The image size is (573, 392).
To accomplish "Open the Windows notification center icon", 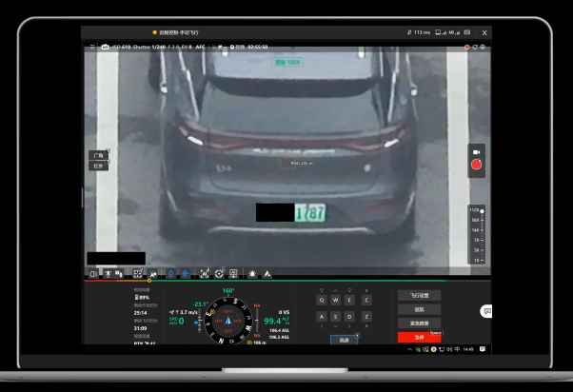I will 483,349.
